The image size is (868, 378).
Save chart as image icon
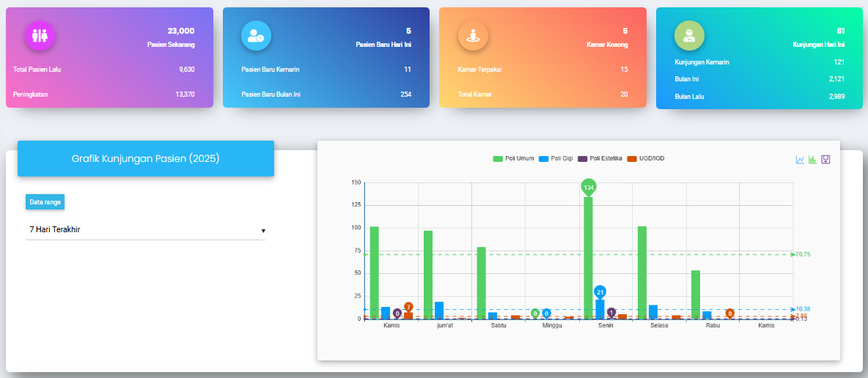click(825, 160)
